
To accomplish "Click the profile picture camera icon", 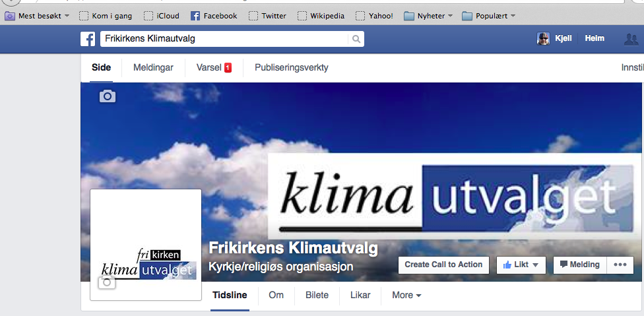I will pos(107,282).
